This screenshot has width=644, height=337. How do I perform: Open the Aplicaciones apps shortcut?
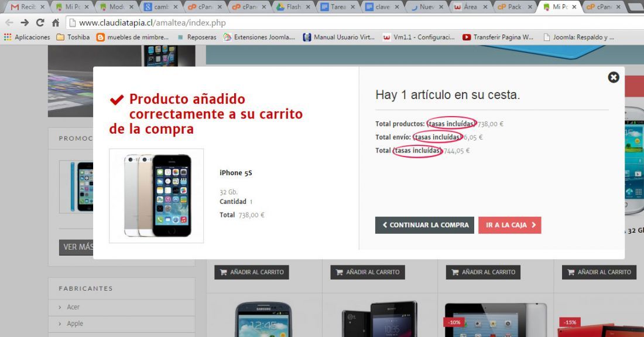click(27, 37)
